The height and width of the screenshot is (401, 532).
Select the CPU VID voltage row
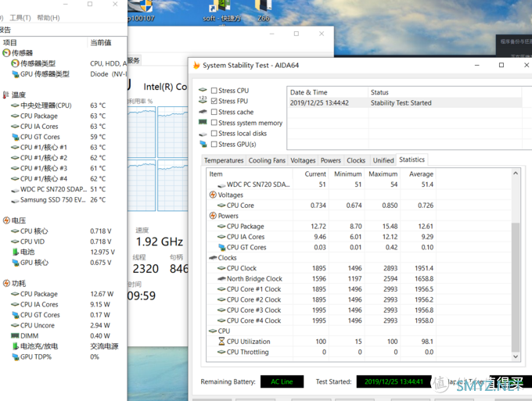click(x=63, y=242)
